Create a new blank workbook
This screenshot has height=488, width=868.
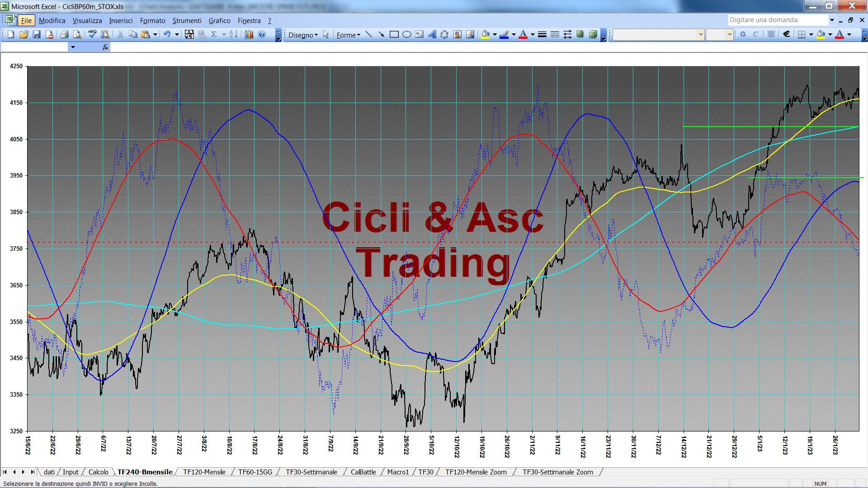click(x=11, y=34)
